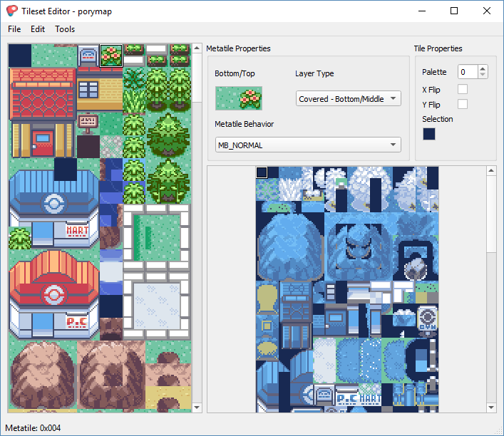Open the File menu
504x436 pixels.
click(14, 29)
